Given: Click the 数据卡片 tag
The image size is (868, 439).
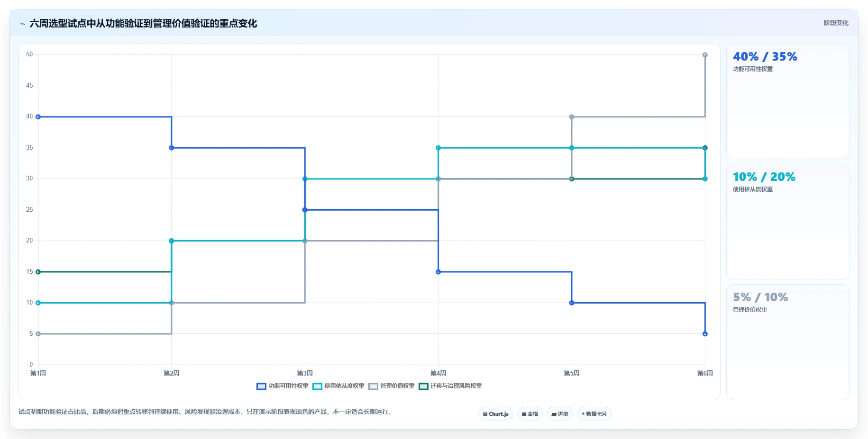Looking at the screenshot, I should pyautogui.click(x=594, y=414).
